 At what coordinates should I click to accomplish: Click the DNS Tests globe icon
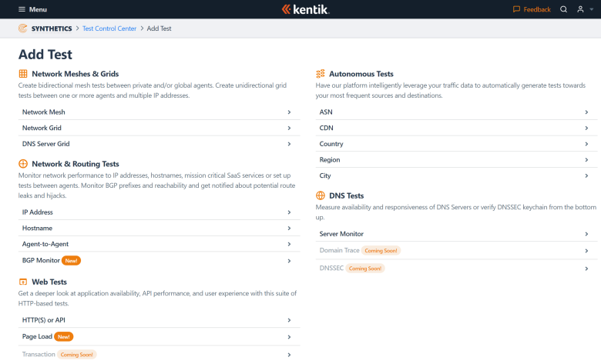(321, 195)
